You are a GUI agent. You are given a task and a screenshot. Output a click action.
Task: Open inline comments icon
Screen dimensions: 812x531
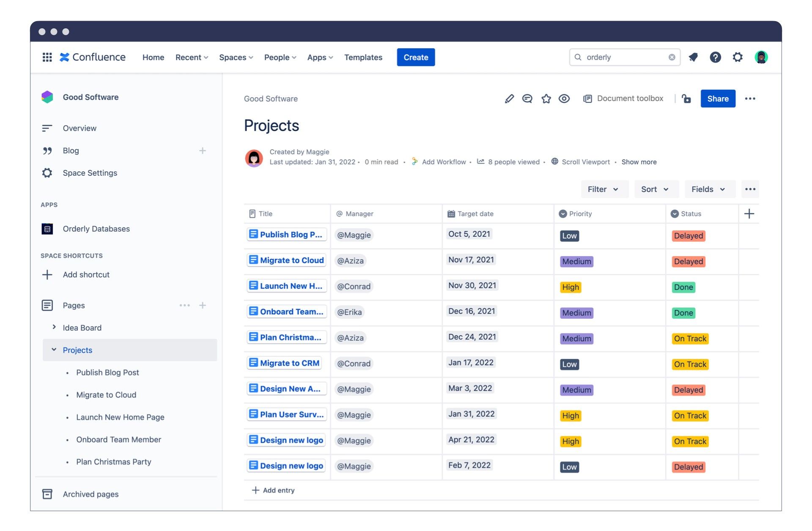pyautogui.click(x=527, y=99)
